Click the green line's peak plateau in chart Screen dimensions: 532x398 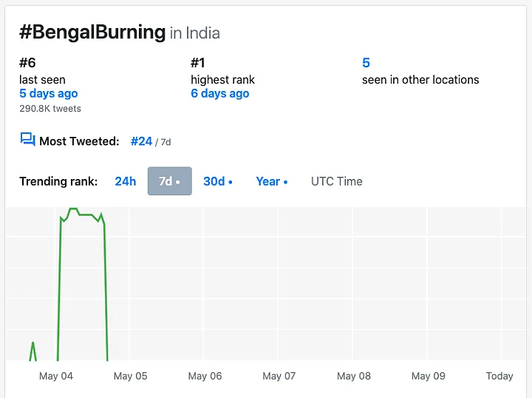coord(83,215)
